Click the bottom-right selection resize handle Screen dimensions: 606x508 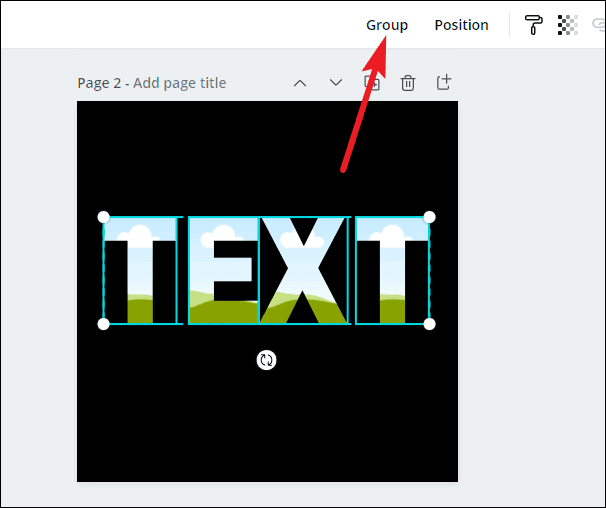click(429, 324)
